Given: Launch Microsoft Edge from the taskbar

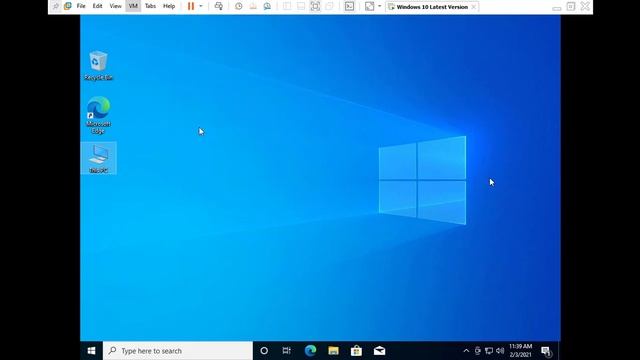Looking at the screenshot, I should (x=310, y=351).
